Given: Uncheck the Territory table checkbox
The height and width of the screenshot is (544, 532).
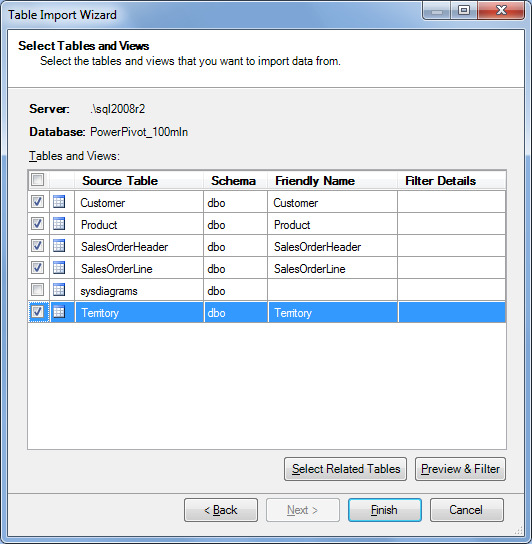Looking at the screenshot, I should point(37,312).
